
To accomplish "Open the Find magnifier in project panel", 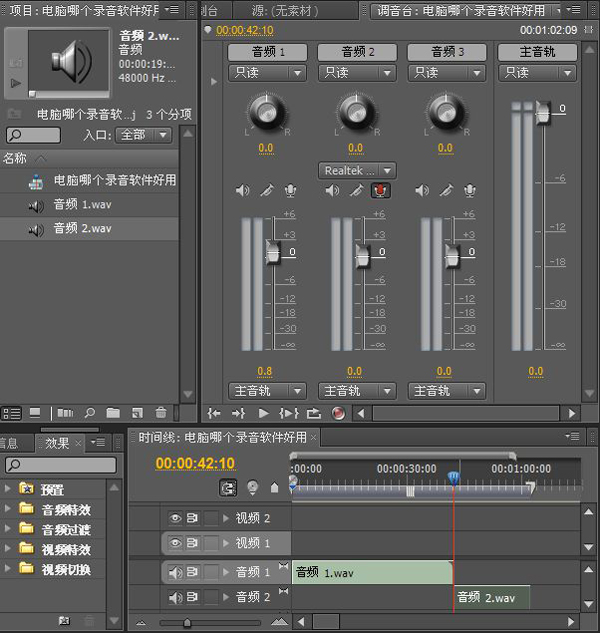I will [x=89, y=413].
